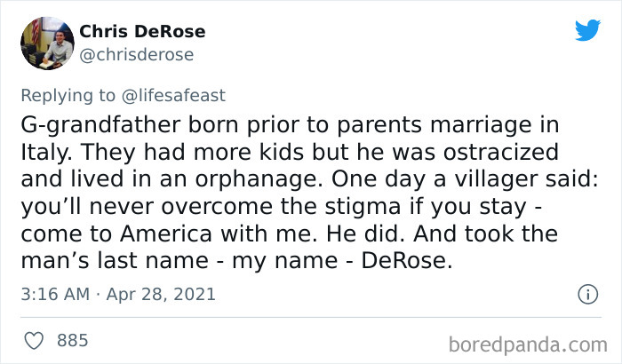Open the @chrisderose handle link
622x364 pixels.
(137, 54)
